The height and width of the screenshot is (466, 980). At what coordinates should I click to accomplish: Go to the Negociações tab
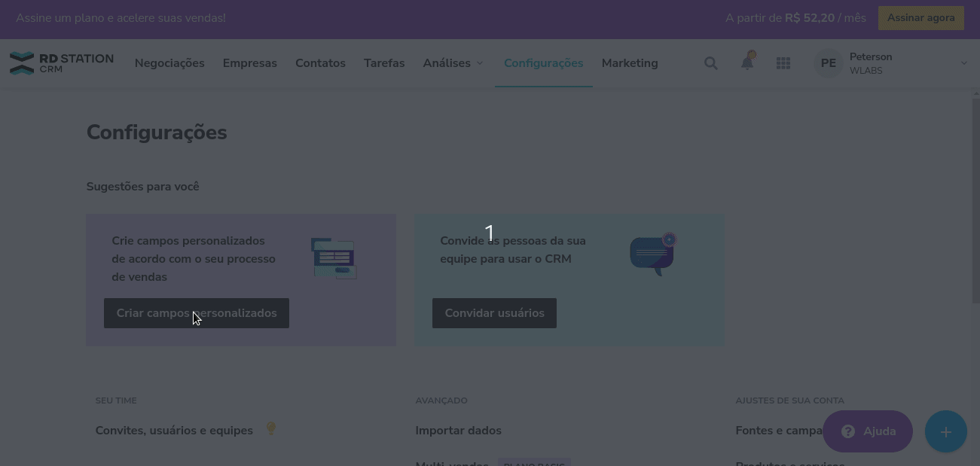tap(169, 63)
